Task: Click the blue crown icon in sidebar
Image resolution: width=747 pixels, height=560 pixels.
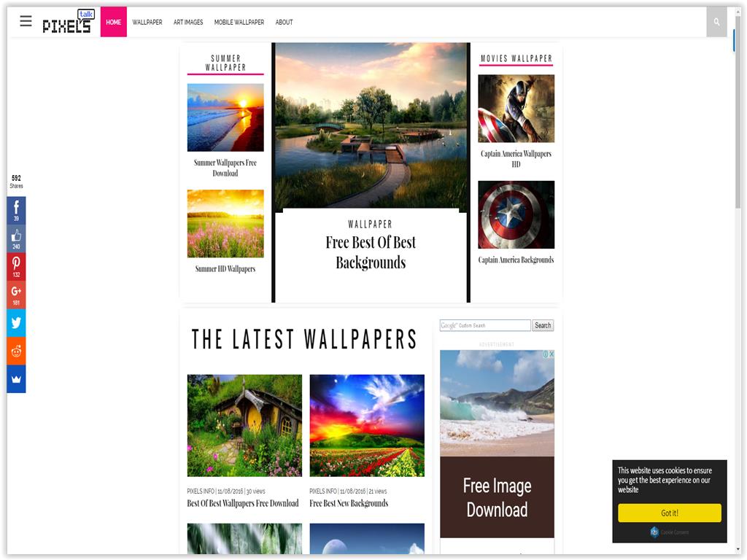Action: point(16,379)
